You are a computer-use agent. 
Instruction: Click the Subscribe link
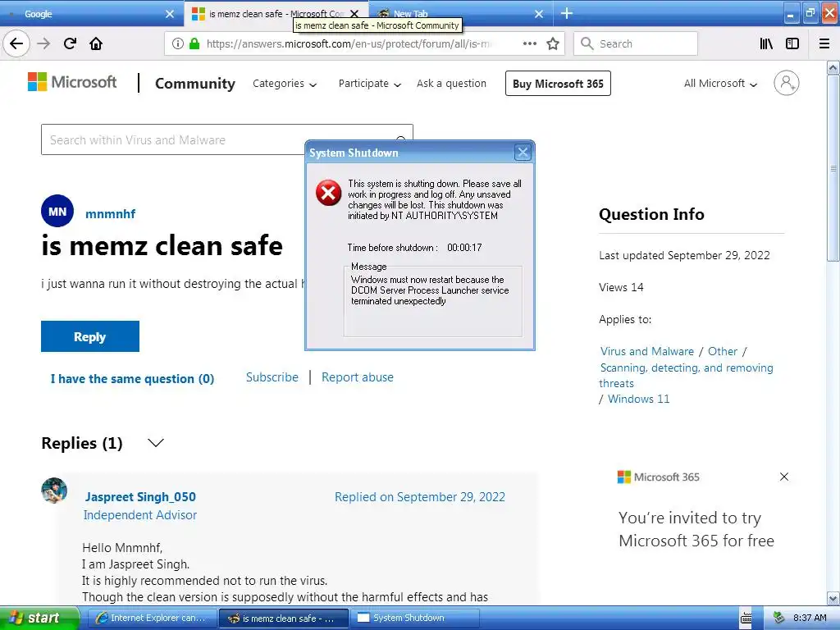coord(272,377)
